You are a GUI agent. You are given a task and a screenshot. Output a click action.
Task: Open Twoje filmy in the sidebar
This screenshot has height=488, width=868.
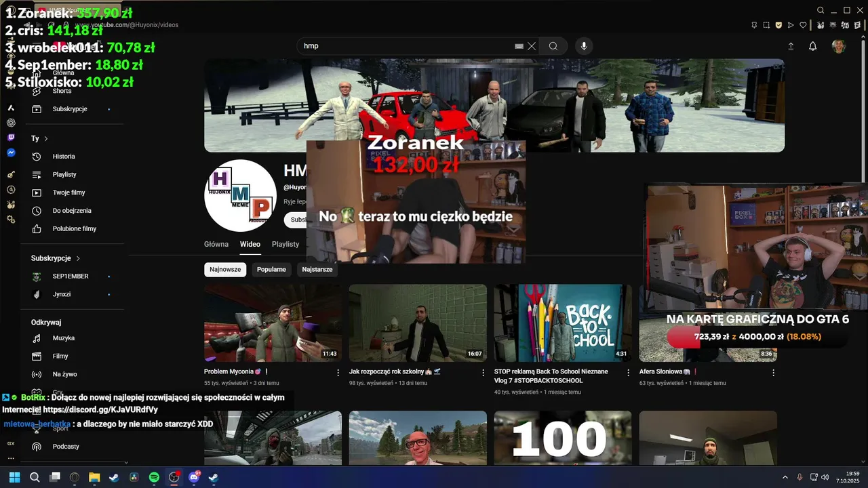pos(68,192)
